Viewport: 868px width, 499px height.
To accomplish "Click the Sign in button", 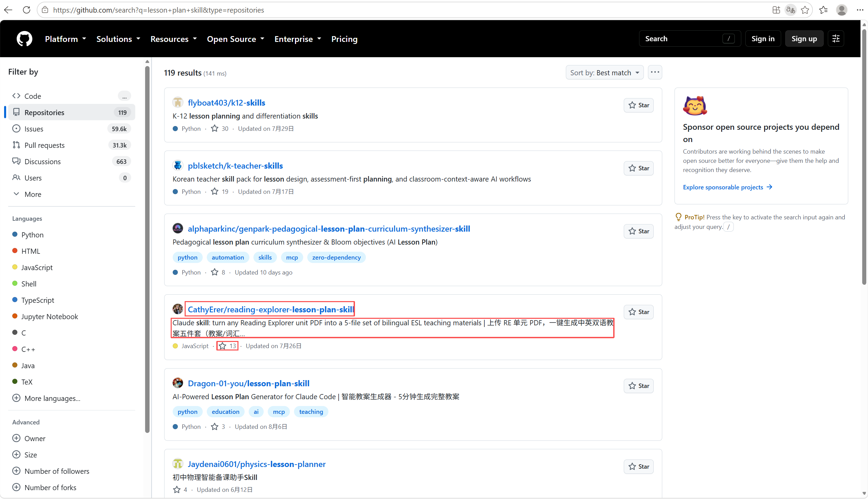I will 763,39.
